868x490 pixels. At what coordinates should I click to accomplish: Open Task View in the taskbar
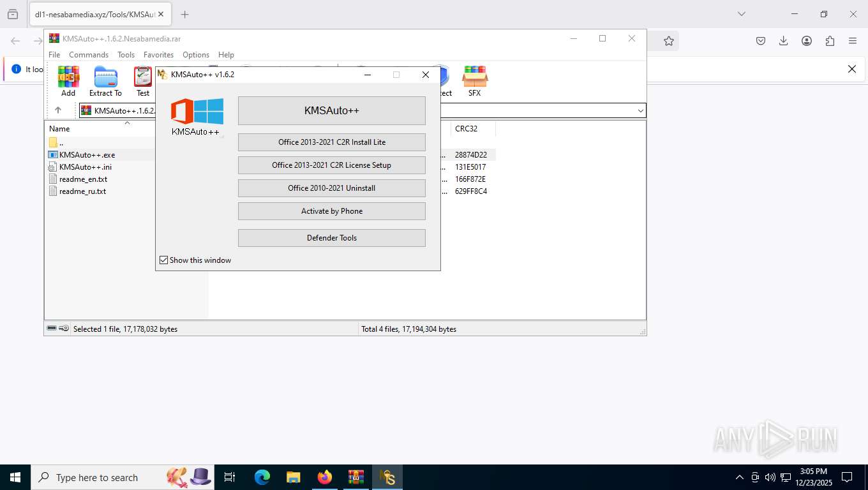tap(230, 477)
